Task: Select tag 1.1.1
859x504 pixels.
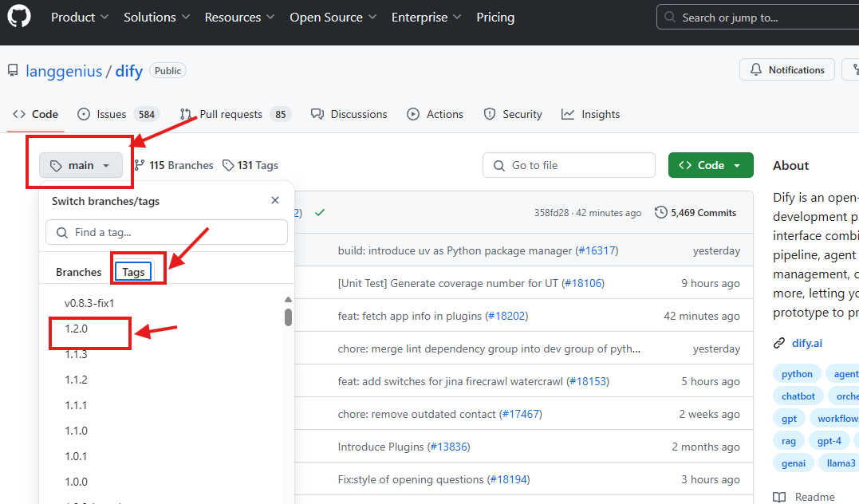Action: [x=76, y=405]
